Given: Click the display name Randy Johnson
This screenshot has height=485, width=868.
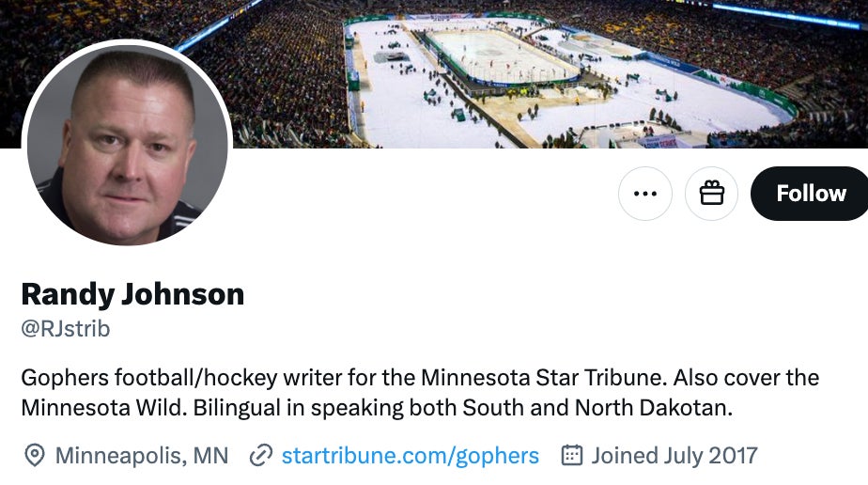Looking at the screenshot, I should click(x=132, y=294).
